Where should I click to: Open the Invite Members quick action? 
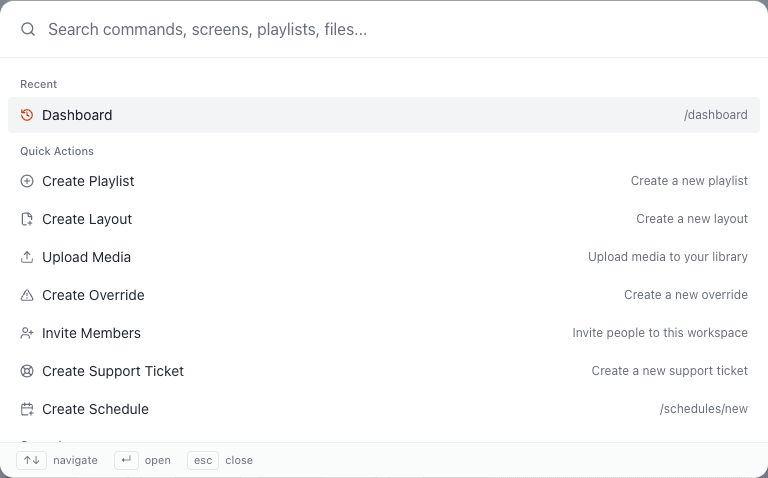click(x=384, y=333)
